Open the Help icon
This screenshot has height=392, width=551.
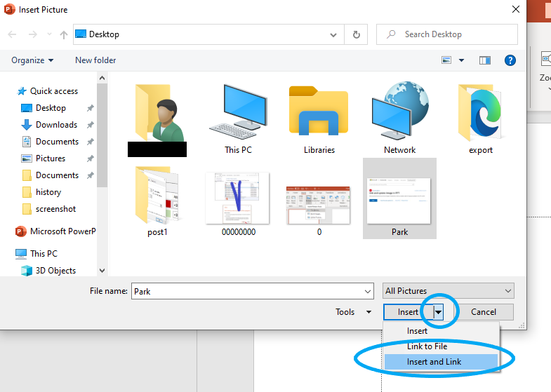pos(510,60)
